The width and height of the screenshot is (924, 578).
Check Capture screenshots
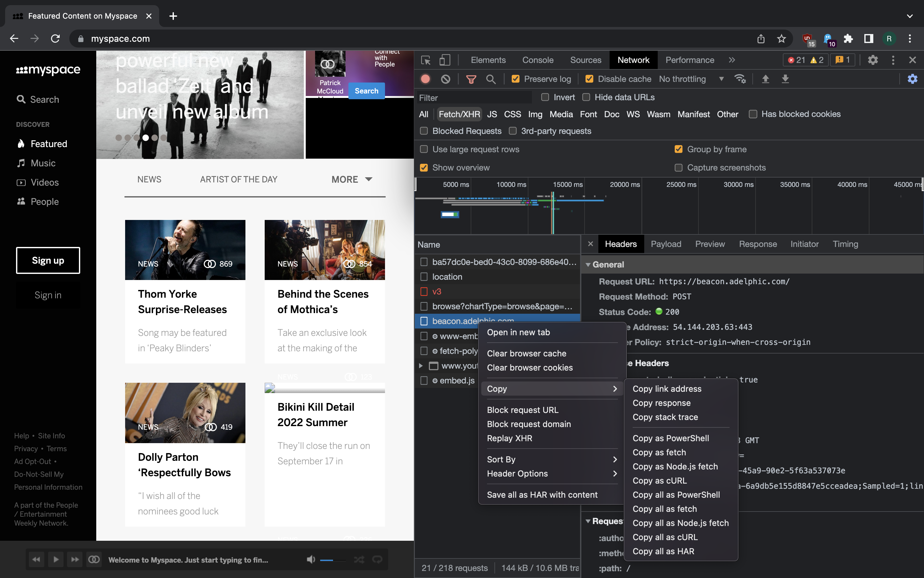tap(679, 168)
